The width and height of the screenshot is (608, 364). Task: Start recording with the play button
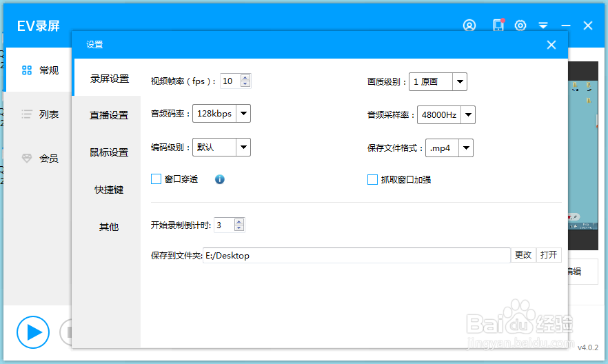pos(33,332)
